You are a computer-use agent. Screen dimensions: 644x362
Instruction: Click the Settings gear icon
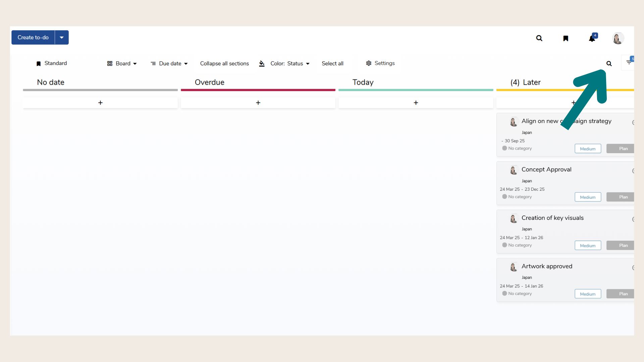(x=369, y=63)
